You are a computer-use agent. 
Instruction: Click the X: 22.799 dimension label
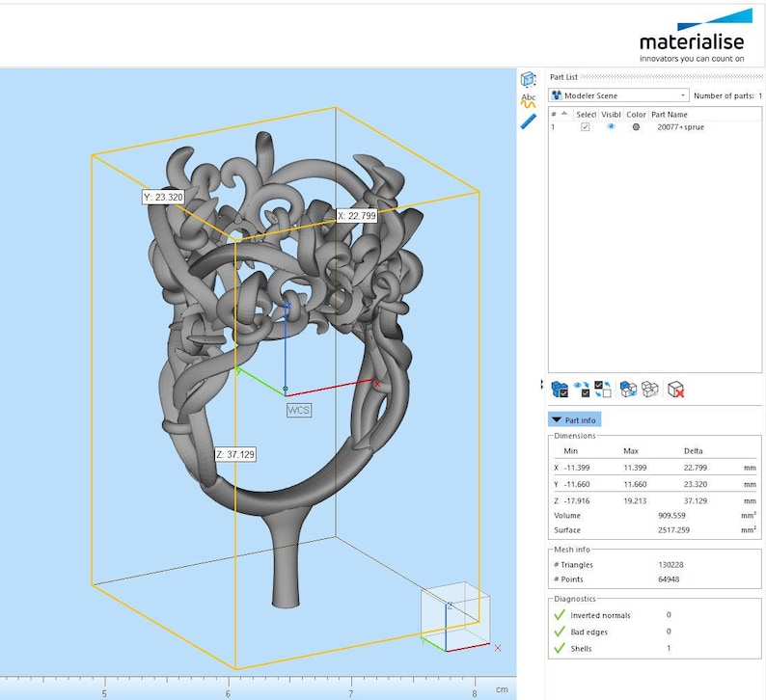click(x=357, y=215)
